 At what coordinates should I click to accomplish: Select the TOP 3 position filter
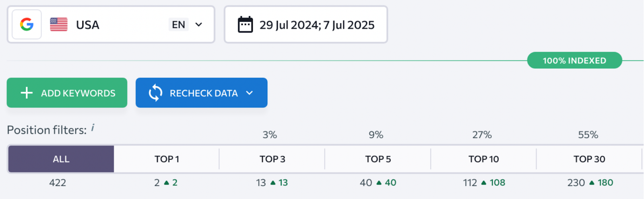point(272,159)
